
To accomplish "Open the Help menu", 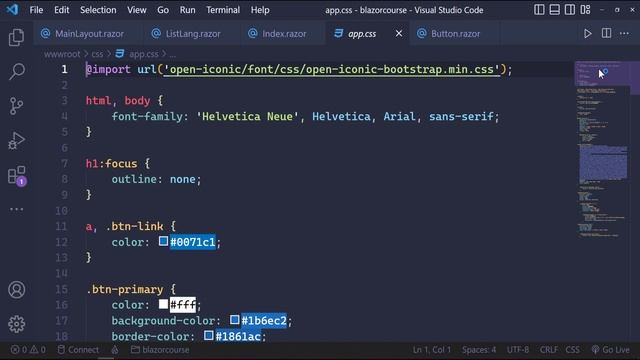I will [260, 10].
